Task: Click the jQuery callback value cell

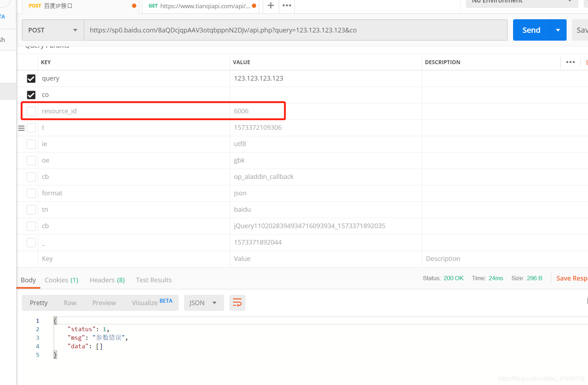Action: click(326, 226)
